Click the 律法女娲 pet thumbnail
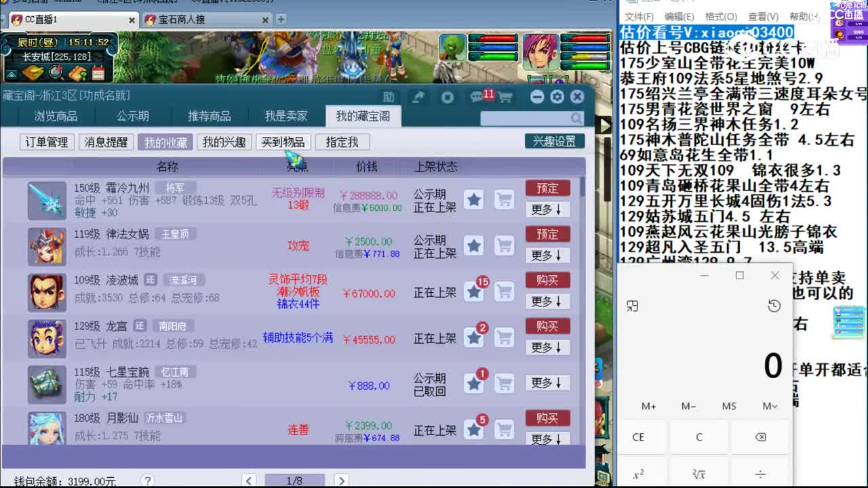868x488 pixels. 47,246
